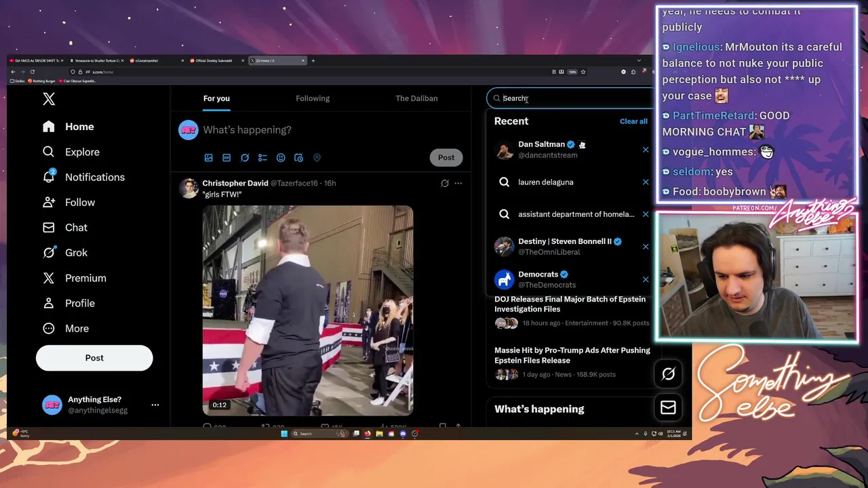This screenshot has height=488, width=868.
Task: Open Firefox from the taskbar
Action: coord(368,434)
